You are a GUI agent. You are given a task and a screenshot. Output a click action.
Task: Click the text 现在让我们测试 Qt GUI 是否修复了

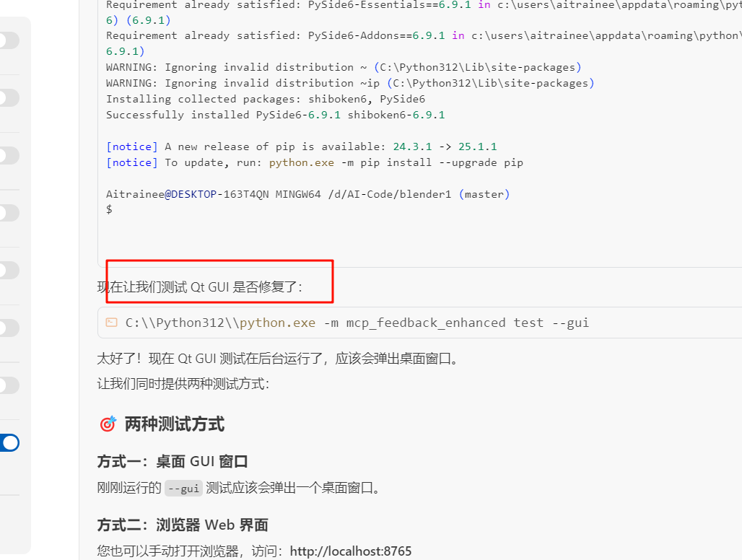click(199, 287)
